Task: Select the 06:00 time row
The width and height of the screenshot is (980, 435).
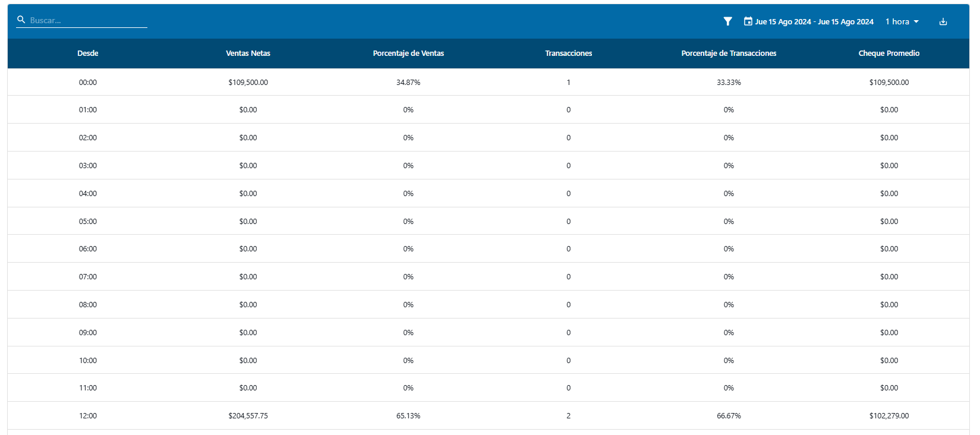Action: click(x=88, y=249)
